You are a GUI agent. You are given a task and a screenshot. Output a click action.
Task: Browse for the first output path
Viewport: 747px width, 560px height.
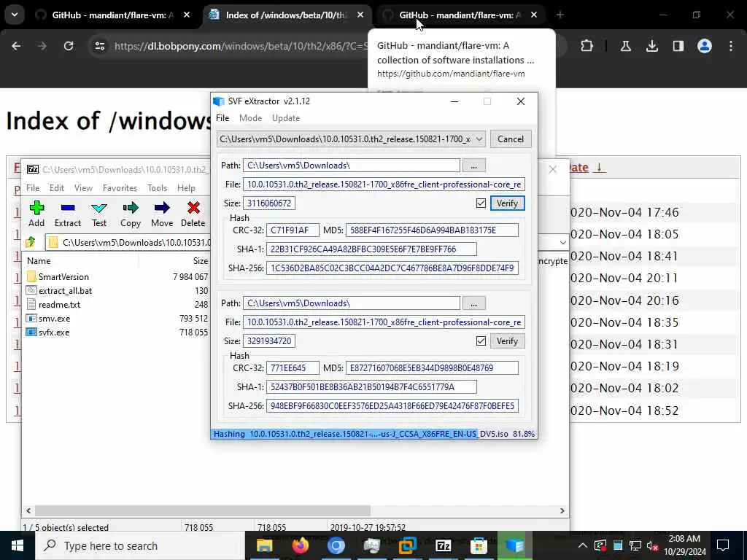click(473, 166)
